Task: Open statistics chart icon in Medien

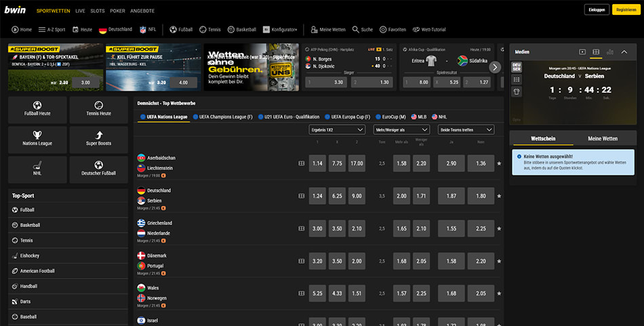Action: click(610, 52)
